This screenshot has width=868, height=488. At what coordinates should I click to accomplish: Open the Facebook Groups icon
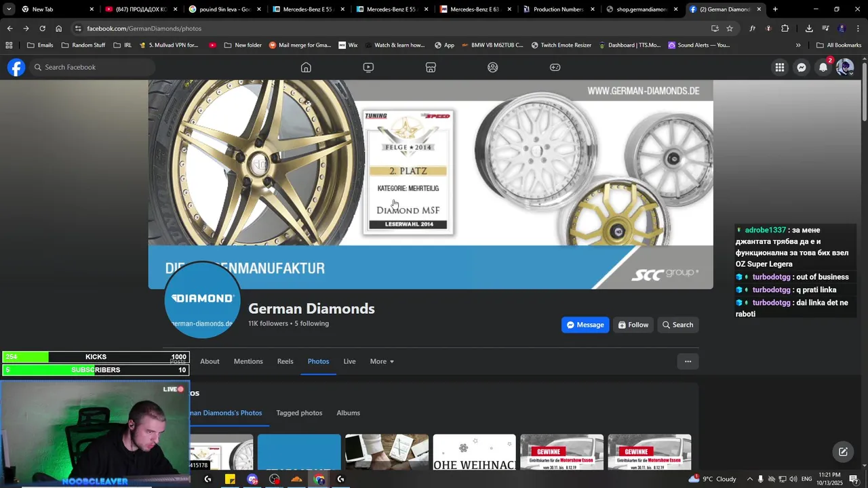tap(493, 67)
